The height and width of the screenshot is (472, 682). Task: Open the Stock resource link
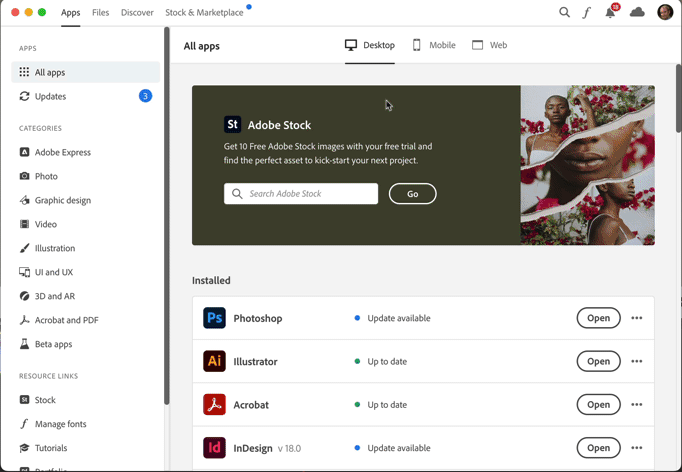[x=37, y=400]
